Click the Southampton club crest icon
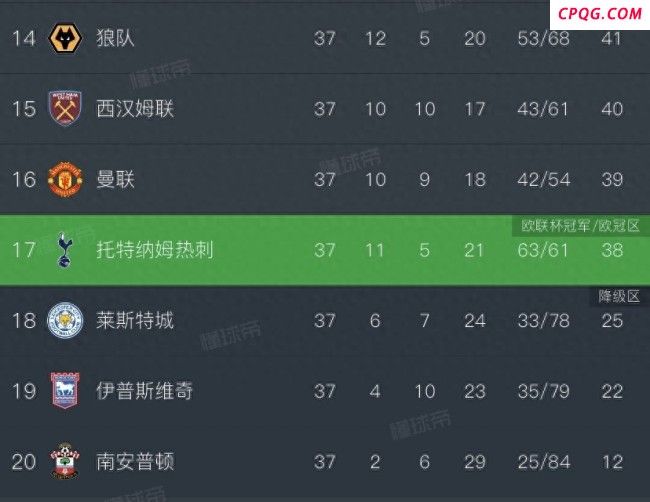 click(x=65, y=461)
